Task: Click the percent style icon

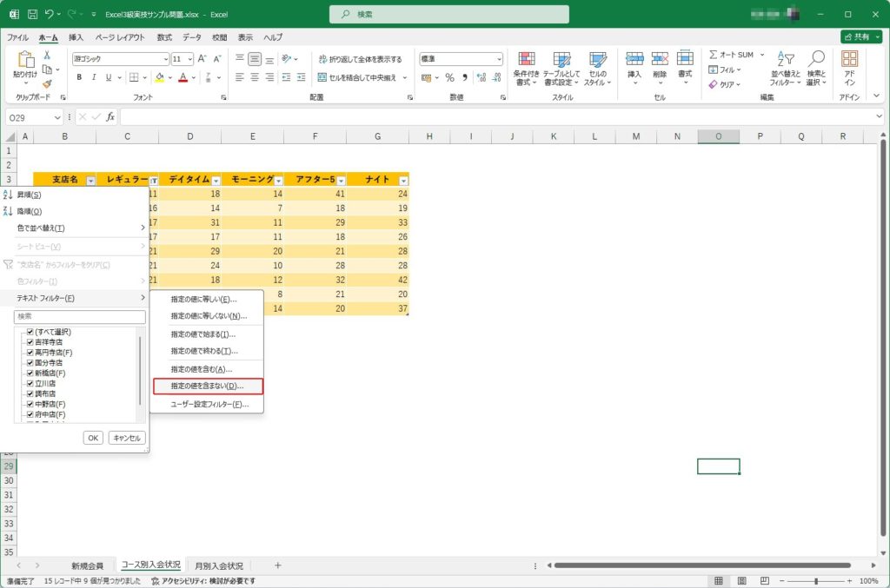Action: click(x=449, y=77)
